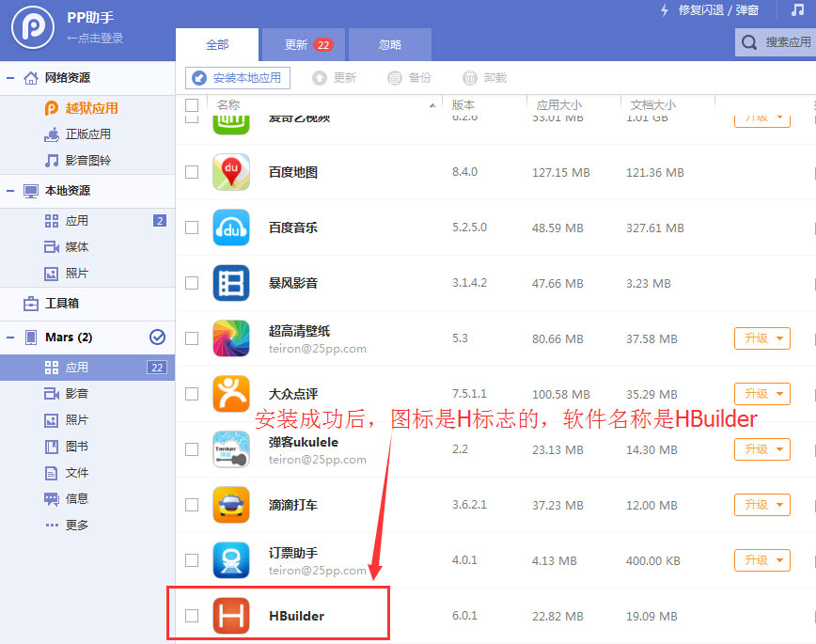This screenshot has height=644, width=816.
Task: Click the PP icon beside 越狱应用
Action: tap(51, 108)
